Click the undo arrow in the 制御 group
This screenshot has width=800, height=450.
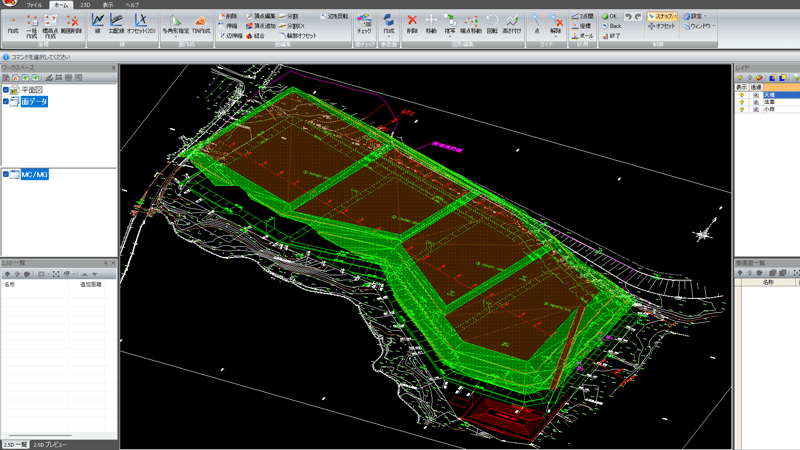pyautogui.click(x=628, y=16)
